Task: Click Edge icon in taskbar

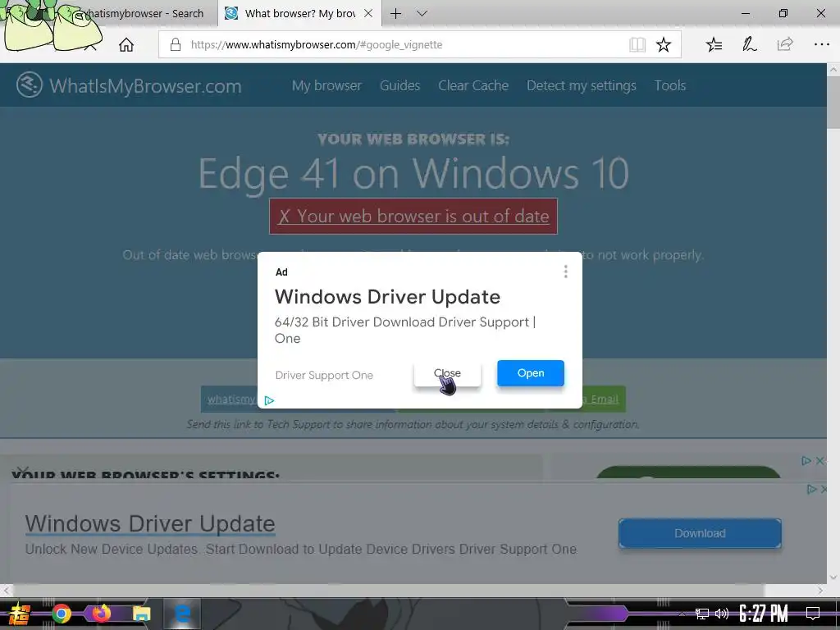Action: 182,614
